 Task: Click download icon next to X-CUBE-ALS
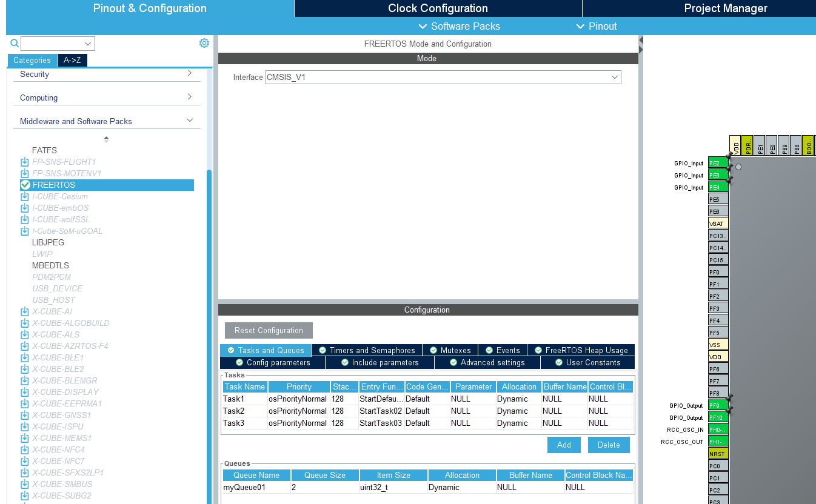coord(25,334)
